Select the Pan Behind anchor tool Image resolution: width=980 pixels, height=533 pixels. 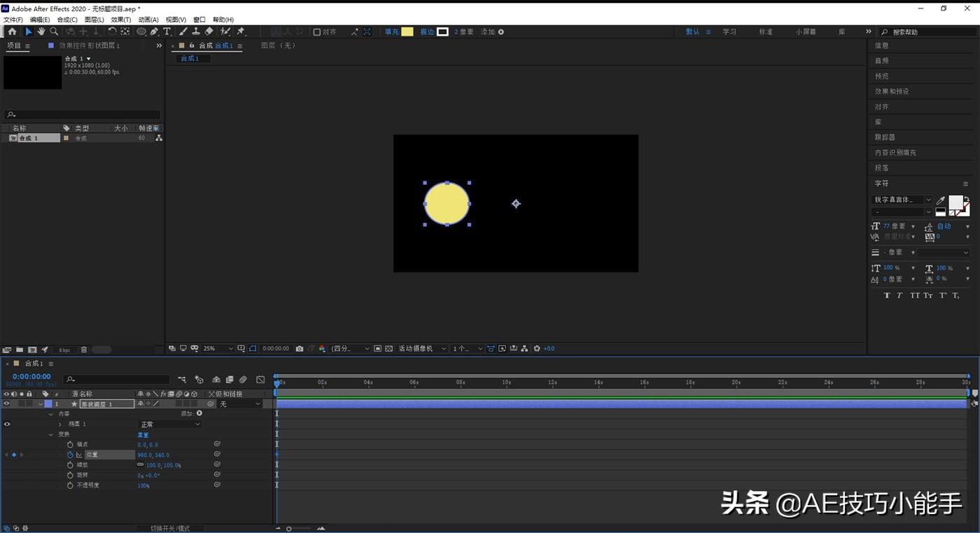[x=125, y=32]
